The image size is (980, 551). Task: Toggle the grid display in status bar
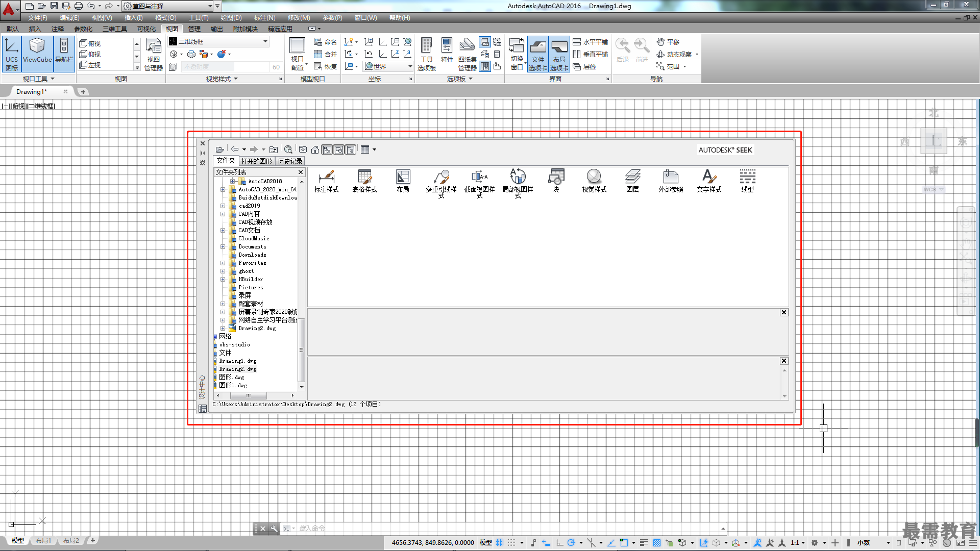point(500,542)
